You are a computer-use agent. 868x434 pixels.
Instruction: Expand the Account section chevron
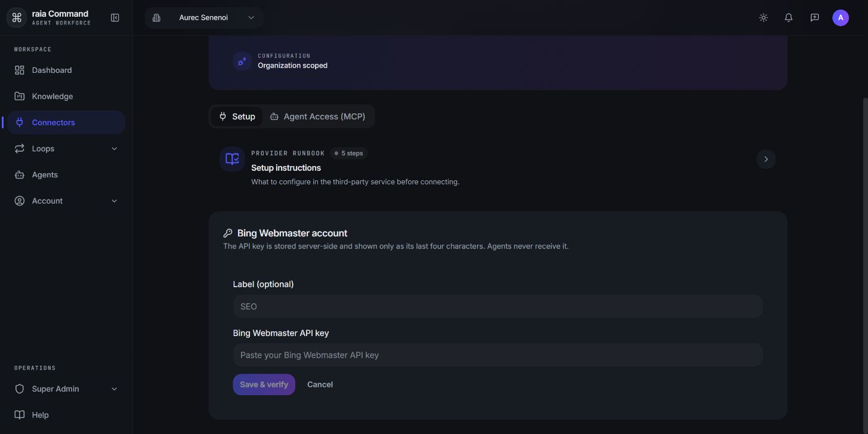click(x=115, y=201)
